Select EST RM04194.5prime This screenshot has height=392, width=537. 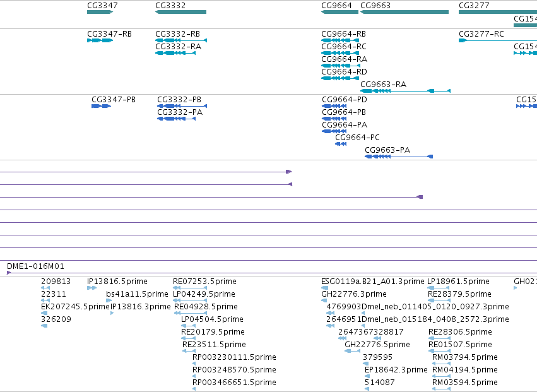point(442,376)
